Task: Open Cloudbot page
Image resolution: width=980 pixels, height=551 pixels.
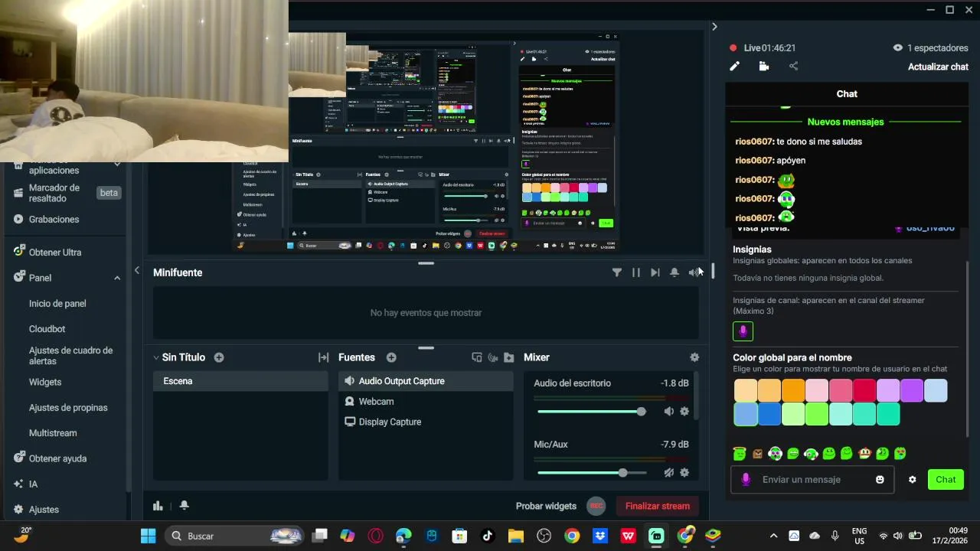Action: pos(47,329)
